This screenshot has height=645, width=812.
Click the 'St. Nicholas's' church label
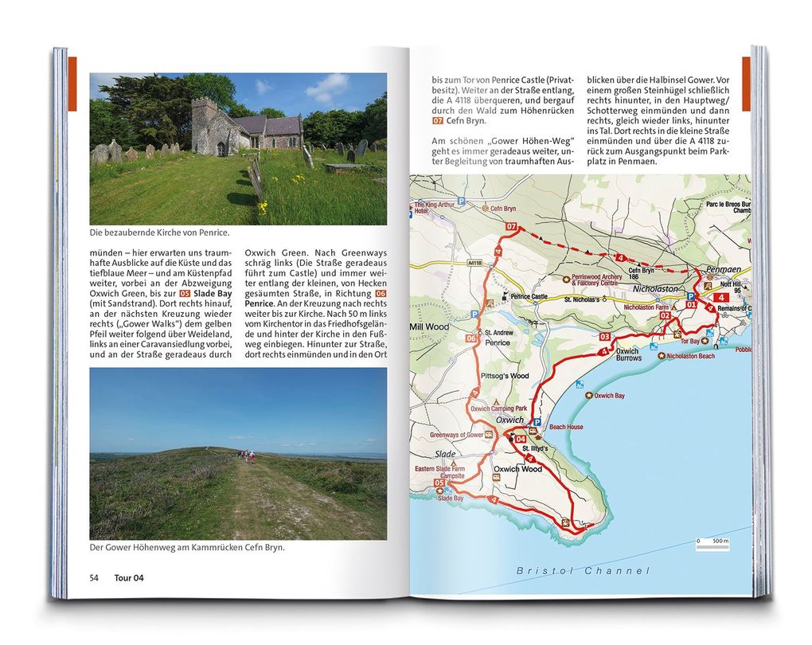click(582, 299)
